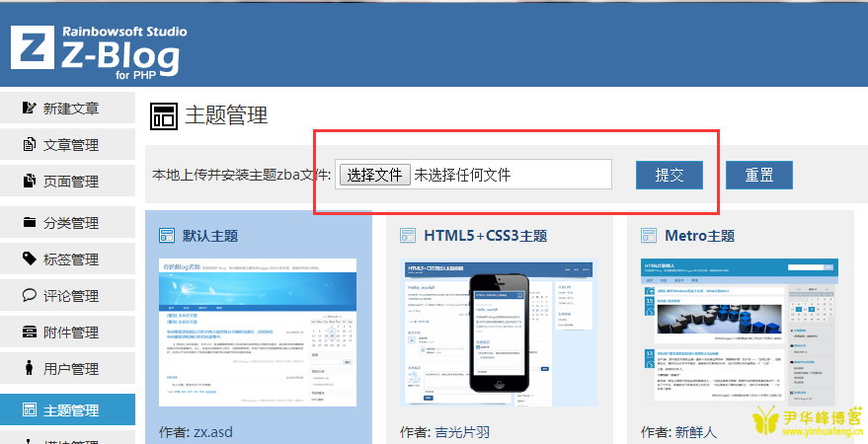
Task: Click the 重置 reset button
Action: [759, 176]
